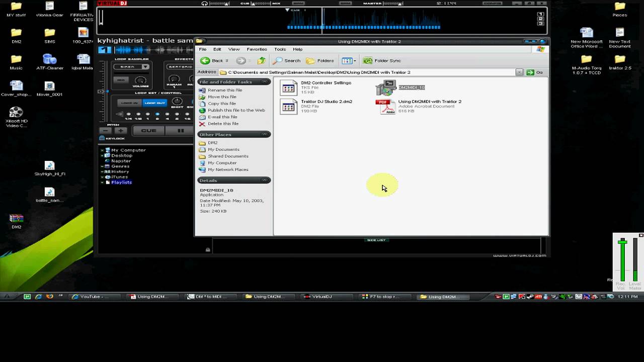Open the SIREN loop sampler dropdown
This screenshot has width=644, height=362.
[145, 67]
